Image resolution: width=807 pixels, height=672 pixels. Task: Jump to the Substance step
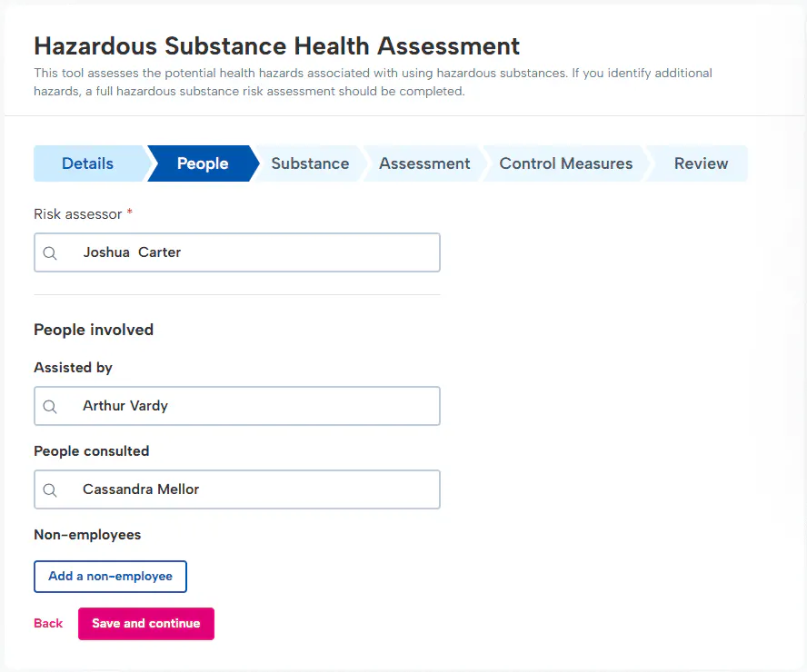click(310, 164)
